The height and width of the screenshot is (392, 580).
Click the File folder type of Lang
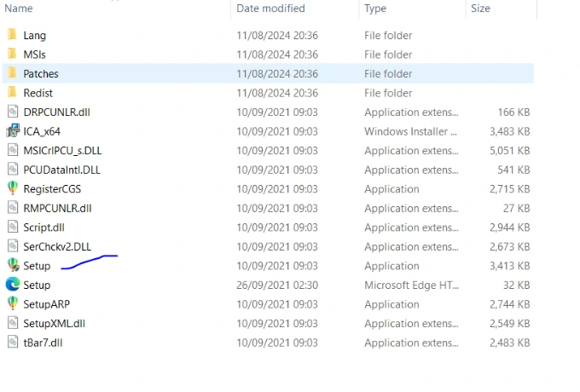388,36
